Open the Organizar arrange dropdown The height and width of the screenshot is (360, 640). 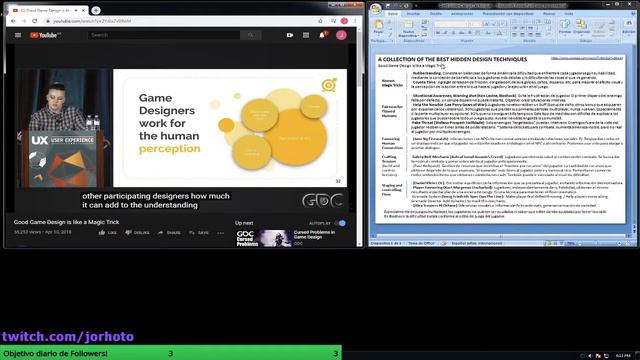(x=581, y=27)
